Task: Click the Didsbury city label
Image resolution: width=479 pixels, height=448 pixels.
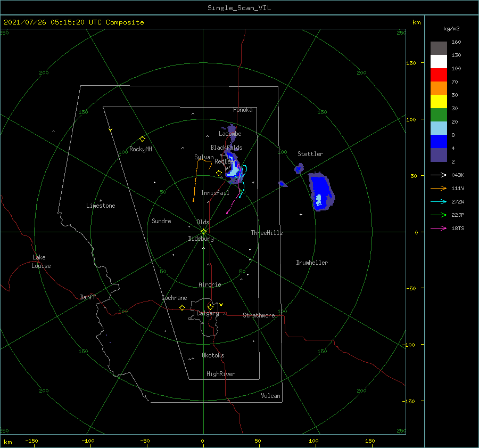Action: [201, 239]
